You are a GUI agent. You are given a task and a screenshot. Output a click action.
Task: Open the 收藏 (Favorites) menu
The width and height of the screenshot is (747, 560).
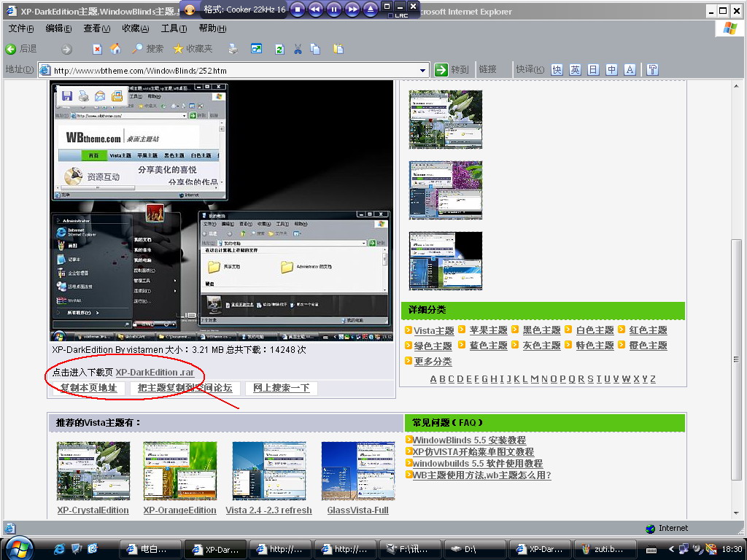135,28
